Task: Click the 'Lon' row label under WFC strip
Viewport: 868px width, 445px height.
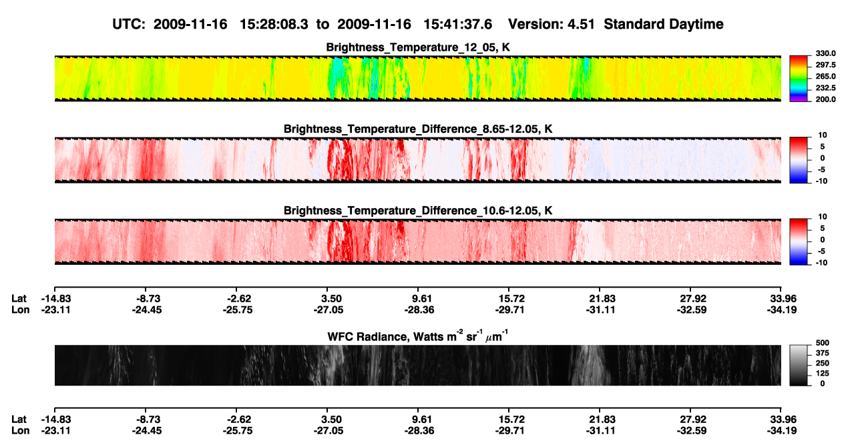Action: 20,431
